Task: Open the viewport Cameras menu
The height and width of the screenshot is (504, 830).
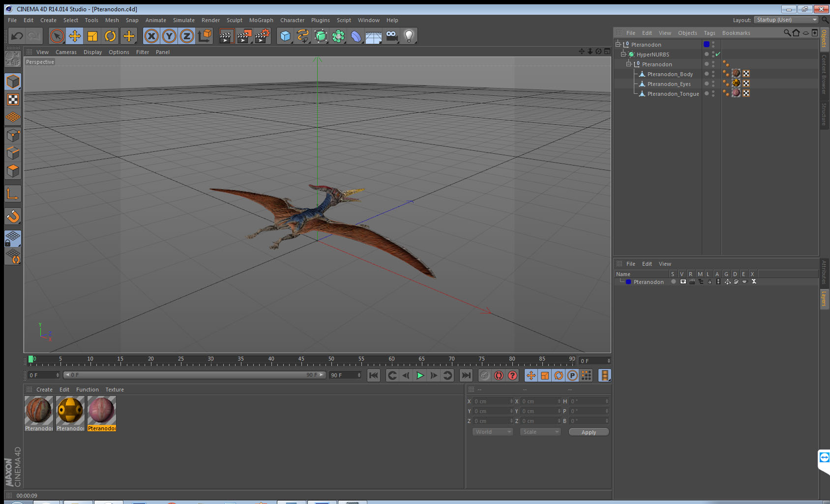Action: click(x=66, y=52)
